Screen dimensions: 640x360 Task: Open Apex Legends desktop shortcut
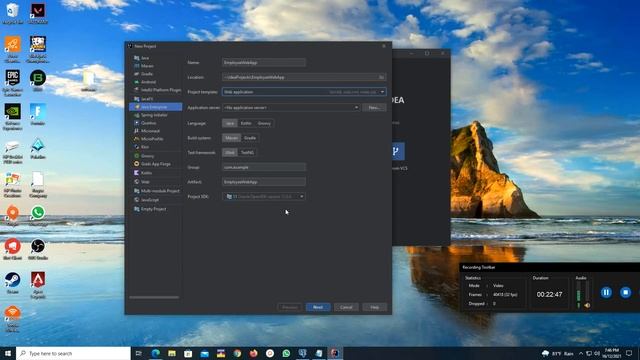tap(38, 285)
